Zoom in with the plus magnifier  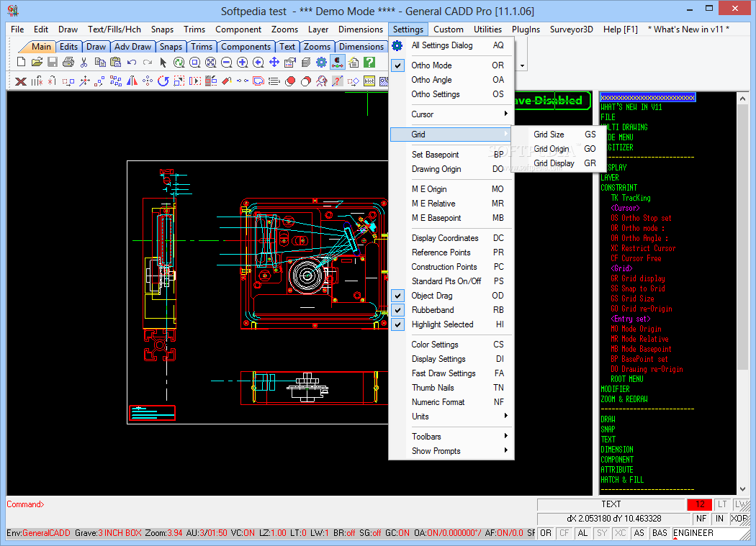coord(243,62)
